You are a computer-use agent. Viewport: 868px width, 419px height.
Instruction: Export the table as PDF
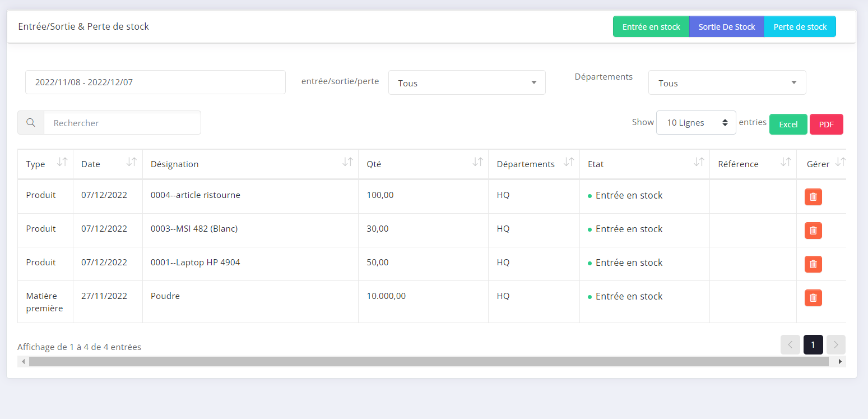[826, 125]
